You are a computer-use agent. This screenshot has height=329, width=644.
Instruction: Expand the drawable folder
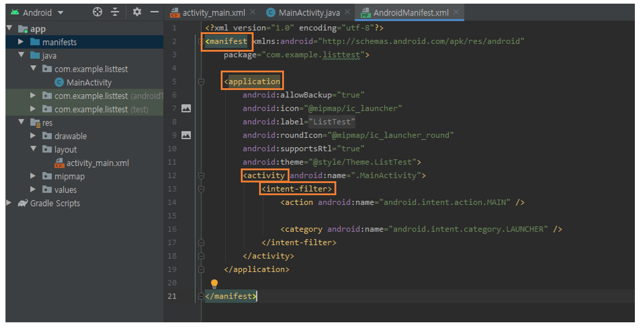33,136
